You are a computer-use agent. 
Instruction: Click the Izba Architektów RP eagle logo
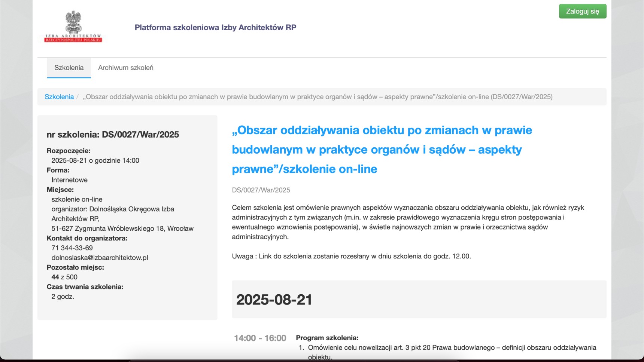[x=73, y=27]
